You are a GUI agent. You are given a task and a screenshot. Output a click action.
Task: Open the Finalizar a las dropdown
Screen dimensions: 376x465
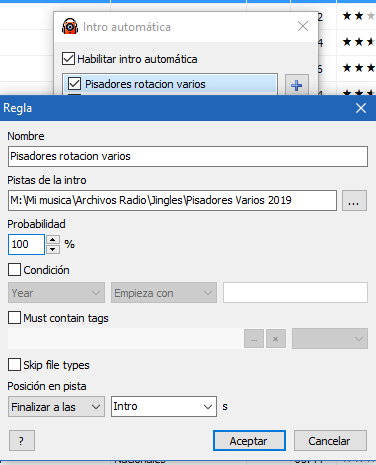[56, 407]
